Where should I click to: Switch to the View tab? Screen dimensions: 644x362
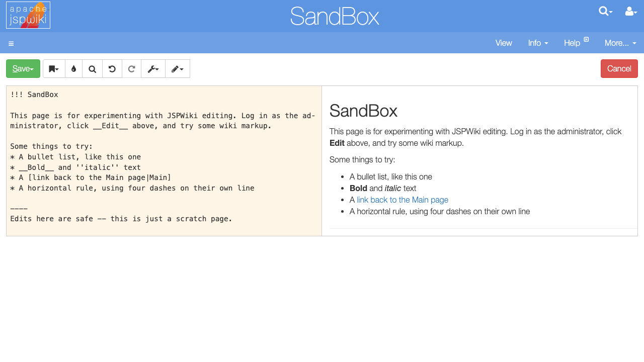(x=504, y=43)
